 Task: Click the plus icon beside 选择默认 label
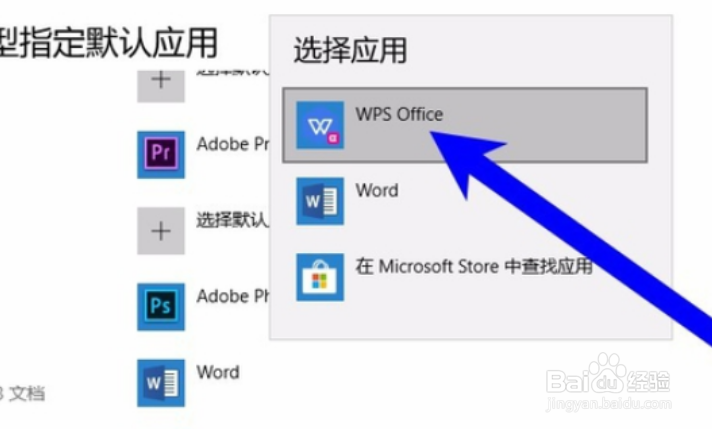pos(161,231)
